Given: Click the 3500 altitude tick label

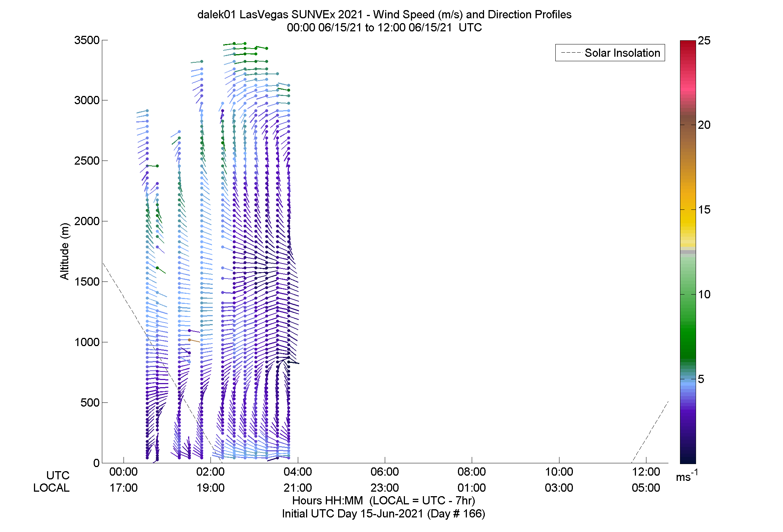Looking at the screenshot, I should click(87, 40).
